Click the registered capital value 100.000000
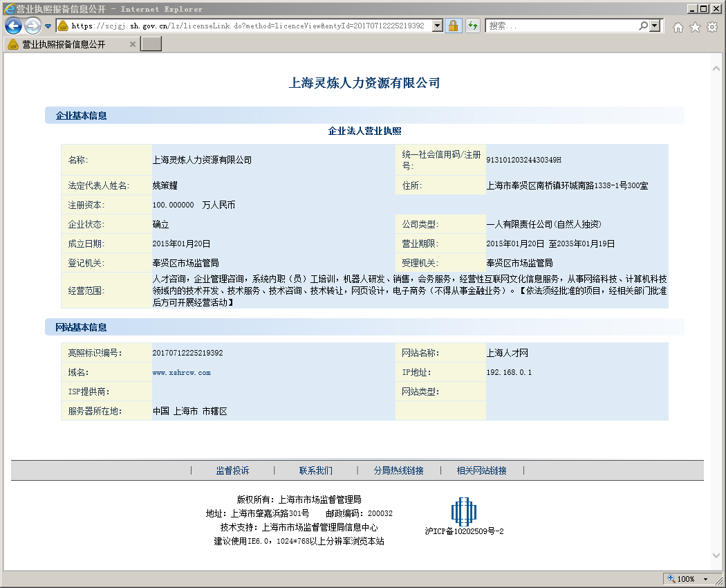This screenshot has width=726, height=588. point(173,205)
